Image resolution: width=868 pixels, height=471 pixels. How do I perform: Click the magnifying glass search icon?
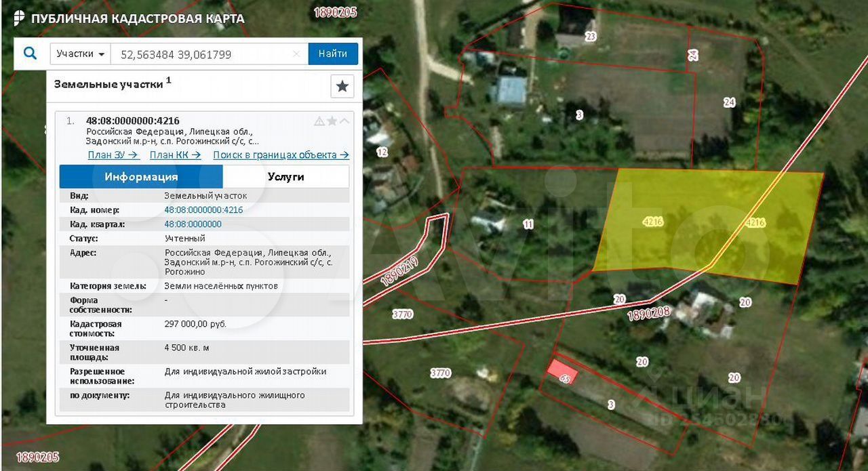coord(30,54)
